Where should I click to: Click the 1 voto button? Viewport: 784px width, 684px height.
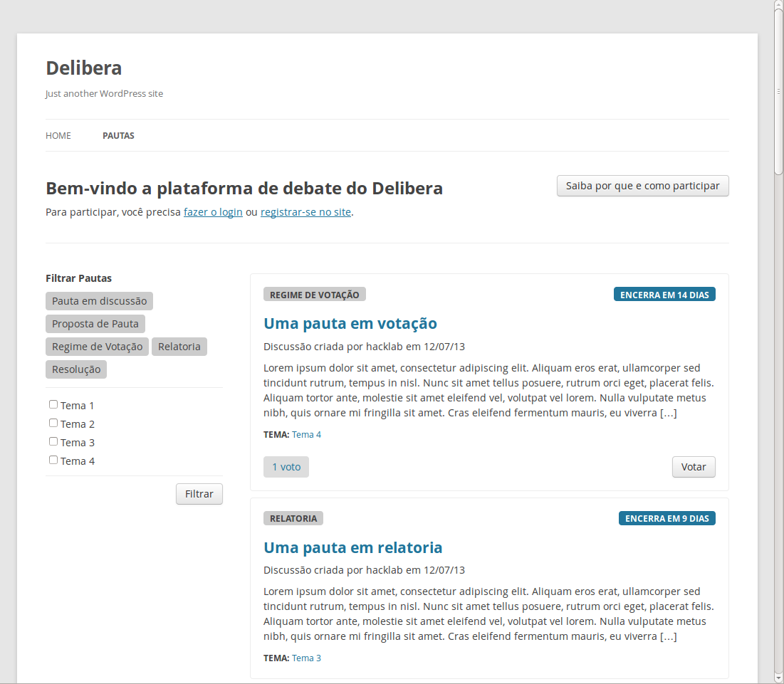pyautogui.click(x=286, y=467)
